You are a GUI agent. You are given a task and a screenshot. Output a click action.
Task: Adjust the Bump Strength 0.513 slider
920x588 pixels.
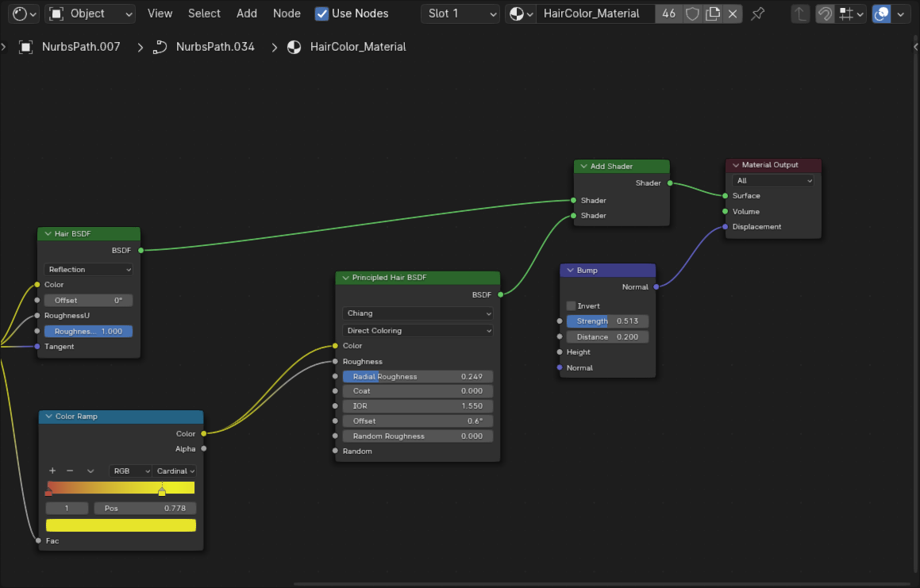607,321
